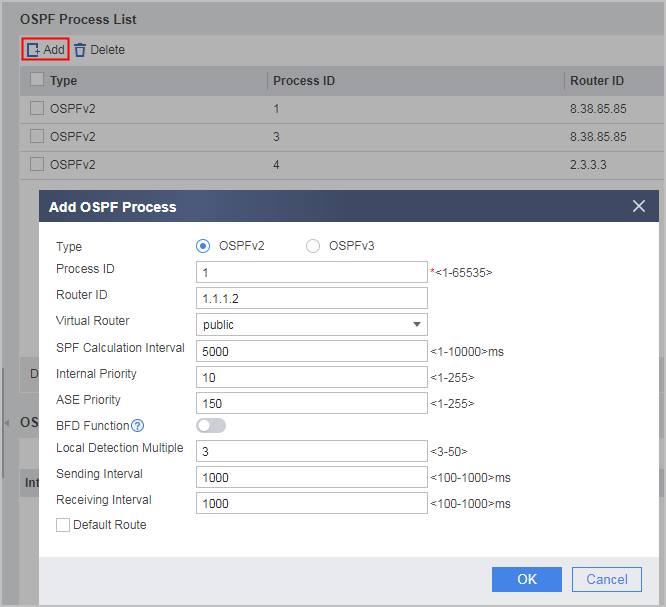
Task: Open BFD Function help question mark
Action: point(138,425)
